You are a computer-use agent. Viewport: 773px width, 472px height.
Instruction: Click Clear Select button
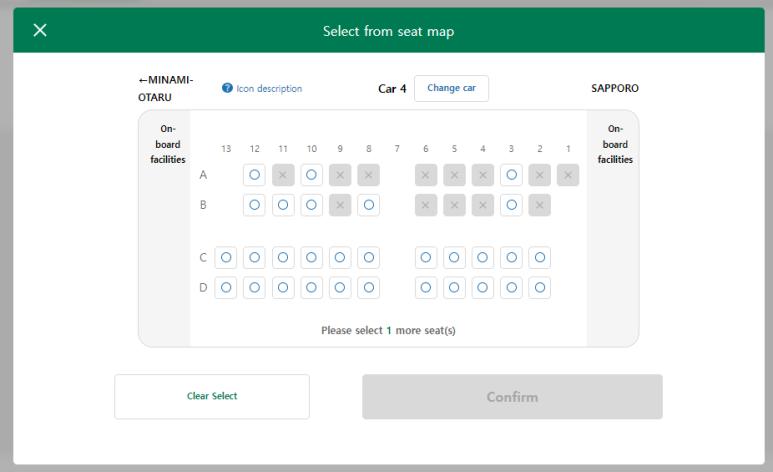point(212,397)
